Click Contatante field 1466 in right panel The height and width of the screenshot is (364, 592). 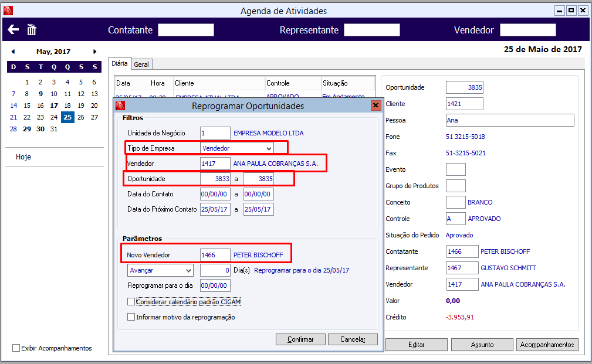462,251
